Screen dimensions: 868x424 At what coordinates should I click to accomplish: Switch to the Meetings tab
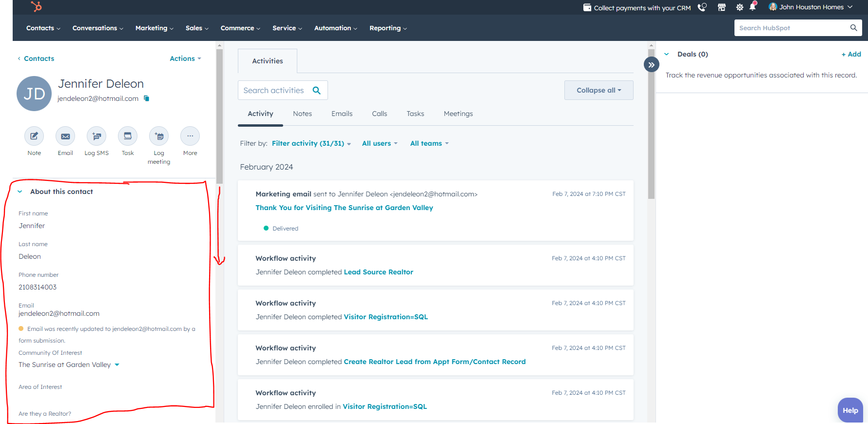click(458, 114)
